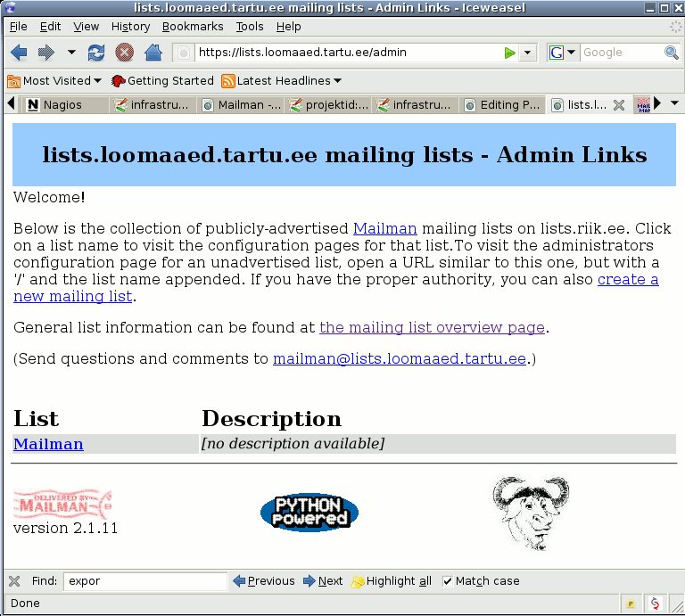This screenshot has height=616, width=685.
Task: Toggle Highlight all in the Find bar
Action: tap(392, 581)
